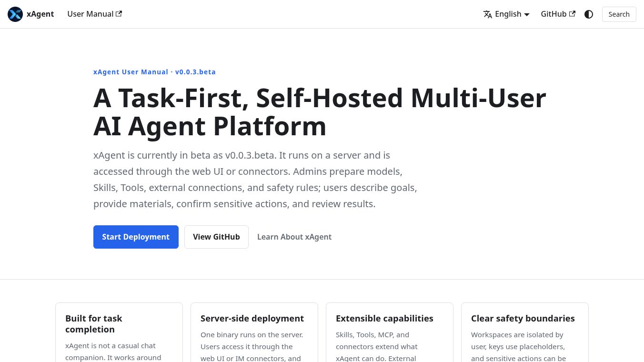The height and width of the screenshot is (362, 644).
Task: Open the GitHub link in the navbar
Action: pos(558,14)
